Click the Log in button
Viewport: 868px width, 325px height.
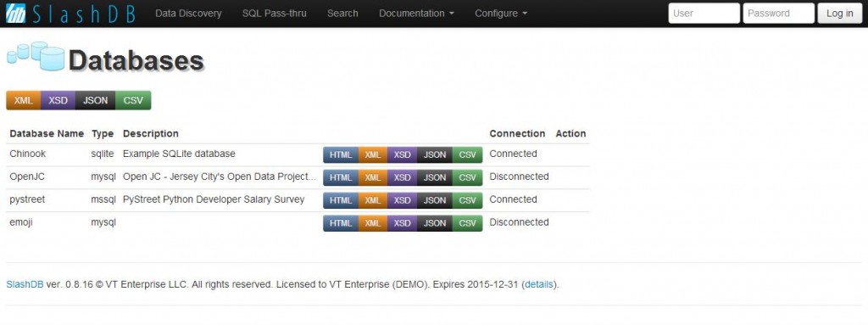click(840, 14)
